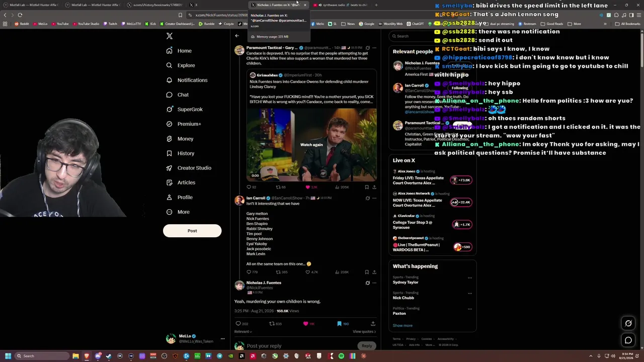Share the Ian Carroll post
Viewport: 644px width, 362px height.
pyautogui.click(x=374, y=272)
